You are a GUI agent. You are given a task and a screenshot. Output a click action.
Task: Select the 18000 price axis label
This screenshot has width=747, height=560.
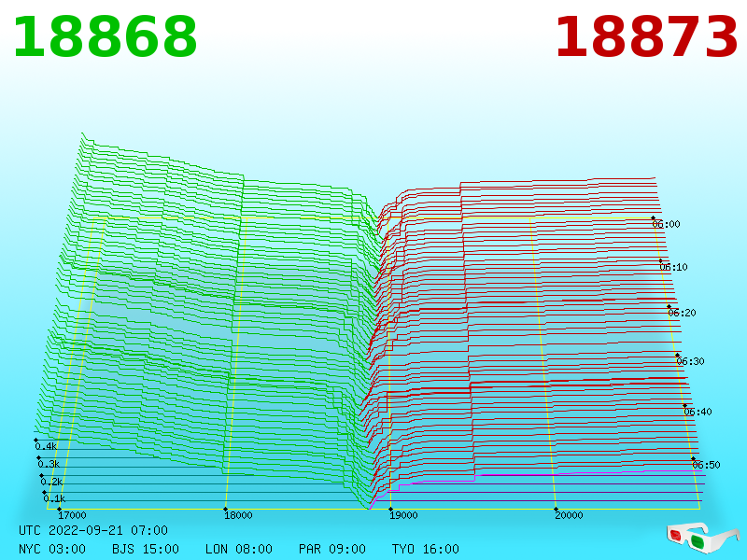pos(238,515)
